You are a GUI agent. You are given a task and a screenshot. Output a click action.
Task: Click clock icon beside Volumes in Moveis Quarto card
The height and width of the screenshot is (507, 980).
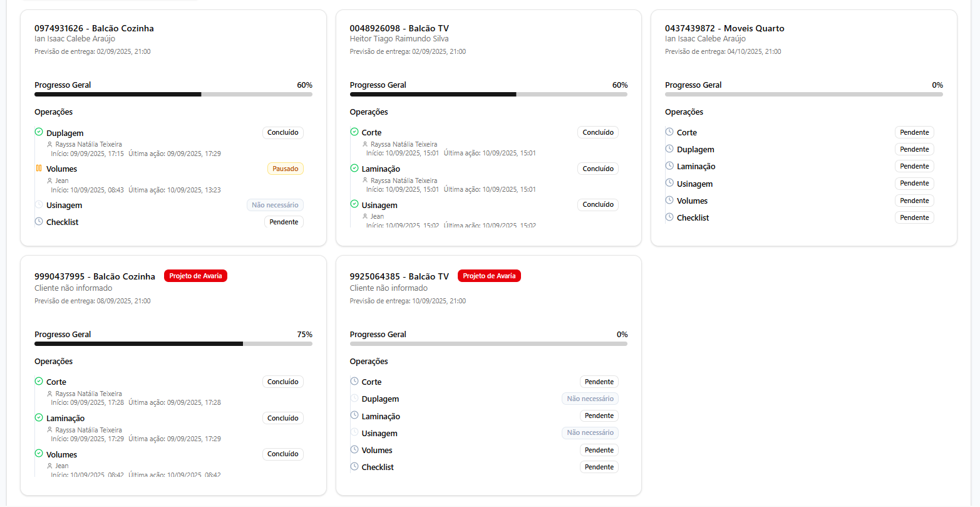[x=669, y=201]
